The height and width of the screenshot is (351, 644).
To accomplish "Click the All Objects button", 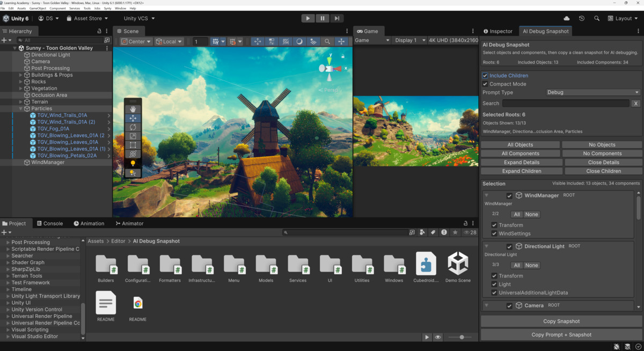I will (x=520, y=145).
